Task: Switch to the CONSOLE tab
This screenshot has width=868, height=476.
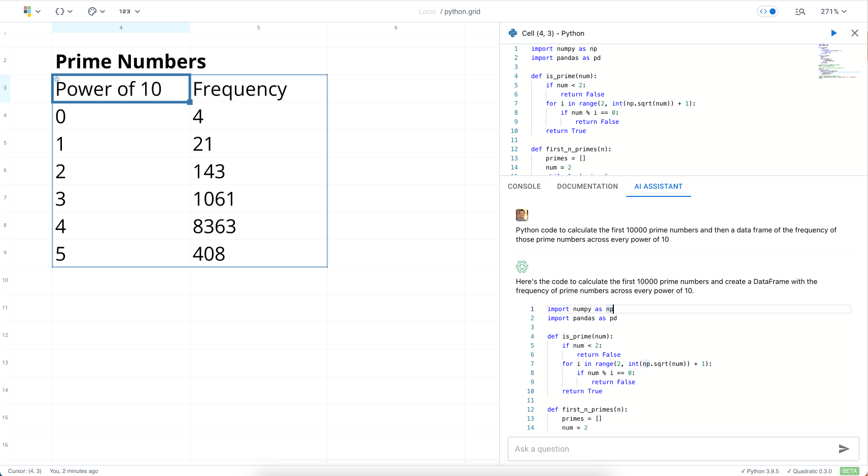Action: pos(524,186)
